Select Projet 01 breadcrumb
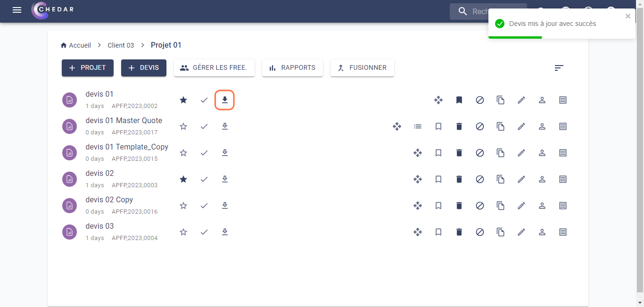This screenshot has width=644, height=307. point(166,45)
